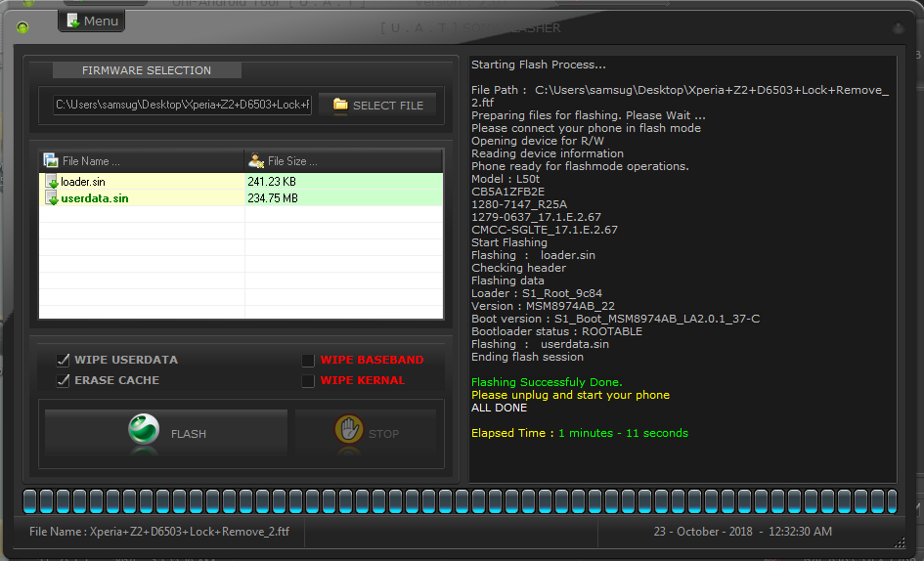Click the FLASH button
This screenshot has height=561, width=924.
click(166, 433)
